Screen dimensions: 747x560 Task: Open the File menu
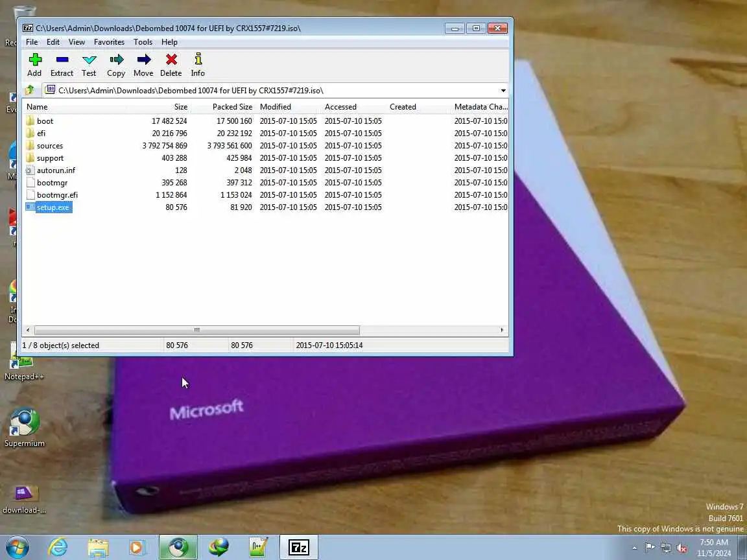pyautogui.click(x=32, y=42)
